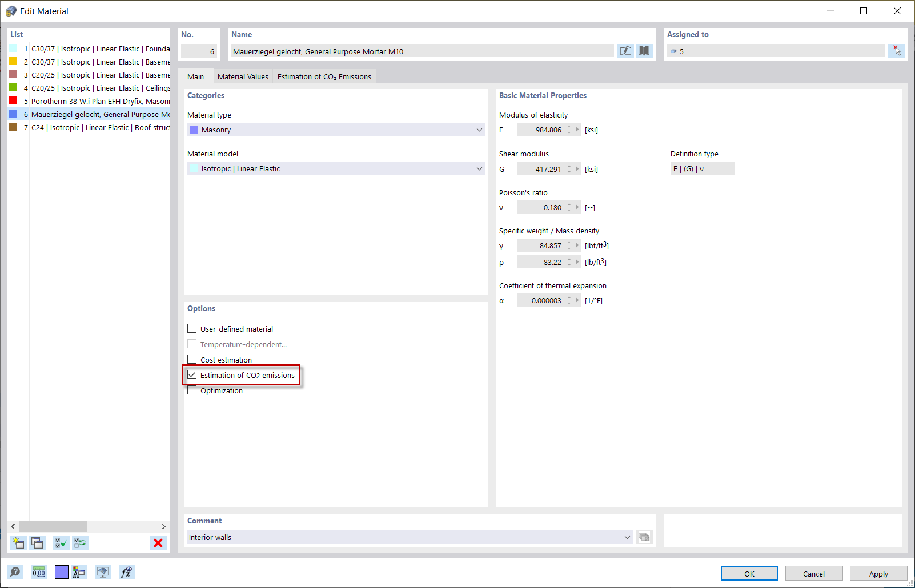Open units and decimal places icon
This screenshot has height=588, width=915.
(x=39, y=572)
